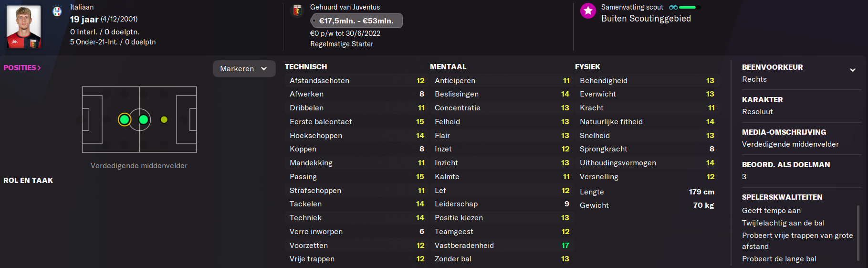Image resolution: width=868 pixels, height=268 pixels.
Task: Open the Markeren dropdown
Action: (x=244, y=68)
